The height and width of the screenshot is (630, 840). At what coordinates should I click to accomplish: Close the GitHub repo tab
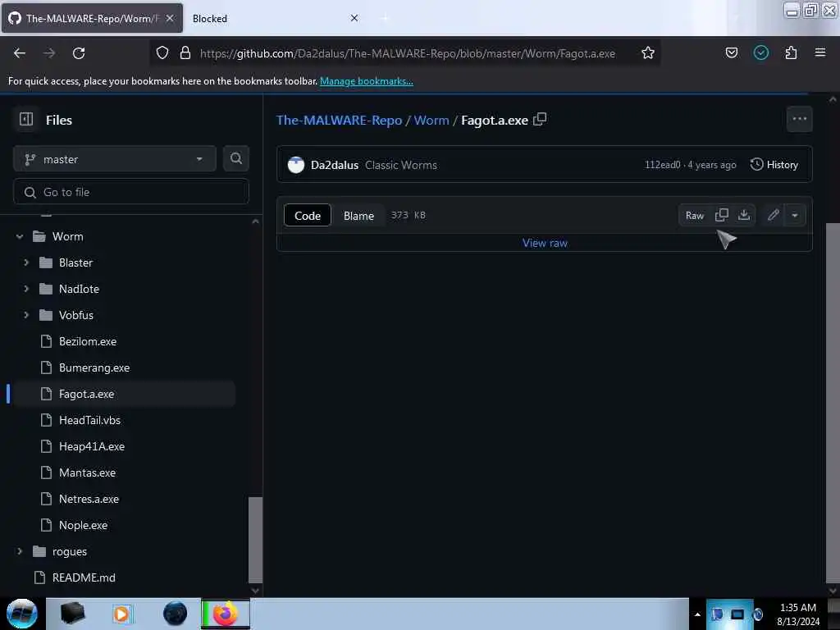click(169, 18)
